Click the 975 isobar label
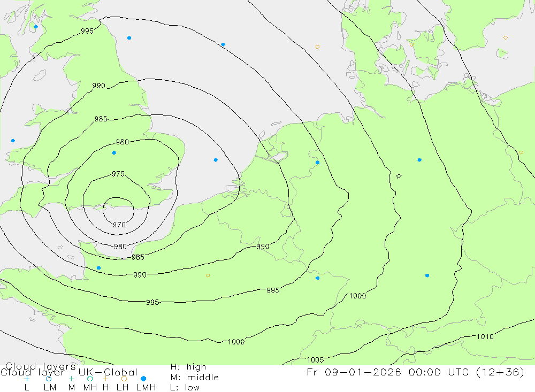The width and height of the screenshot is (535, 392). click(118, 174)
